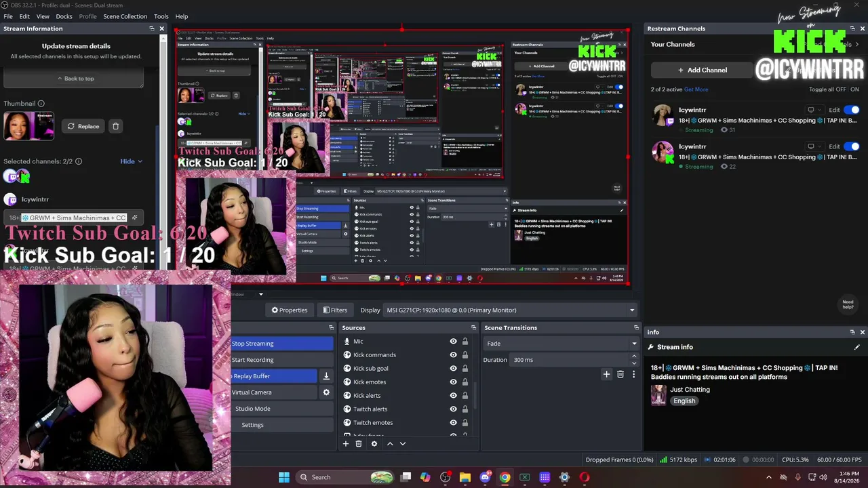Decrease the transition Duration value
Viewport: 868px width, 488px height.
[634, 363]
